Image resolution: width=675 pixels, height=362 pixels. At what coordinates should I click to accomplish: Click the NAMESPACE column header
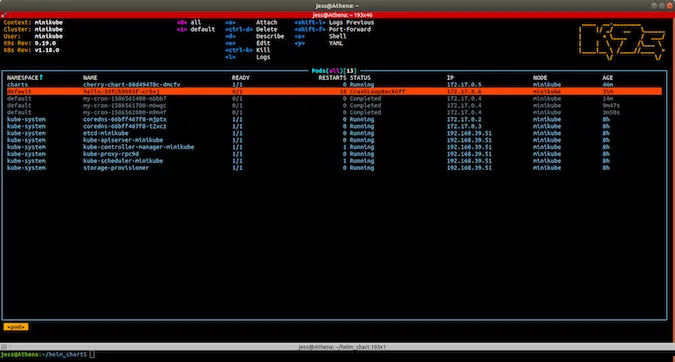[22, 77]
